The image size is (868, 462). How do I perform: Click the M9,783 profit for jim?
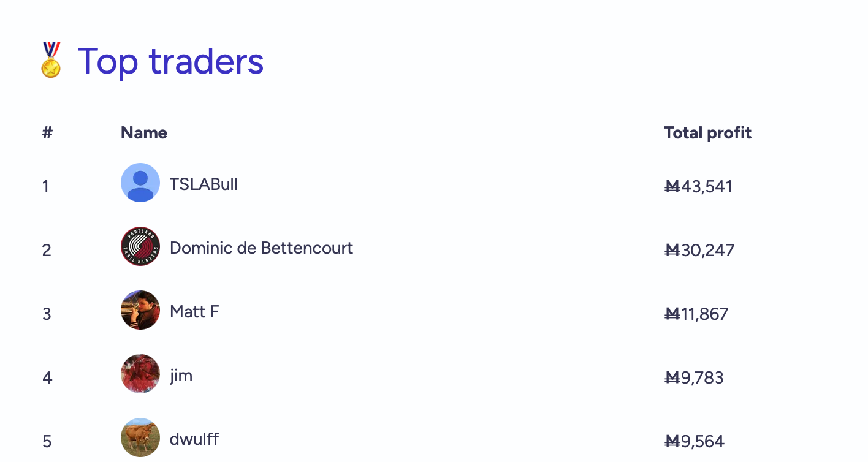[x=694, y=378]
